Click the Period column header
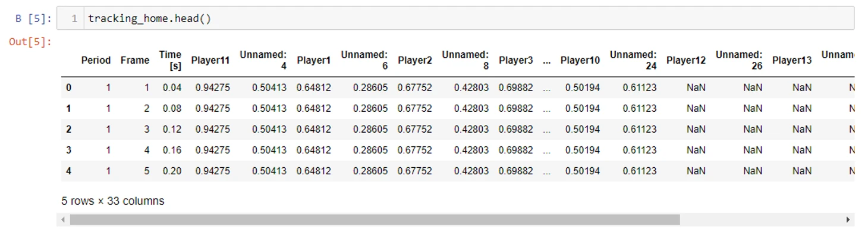 coord(96,60)
